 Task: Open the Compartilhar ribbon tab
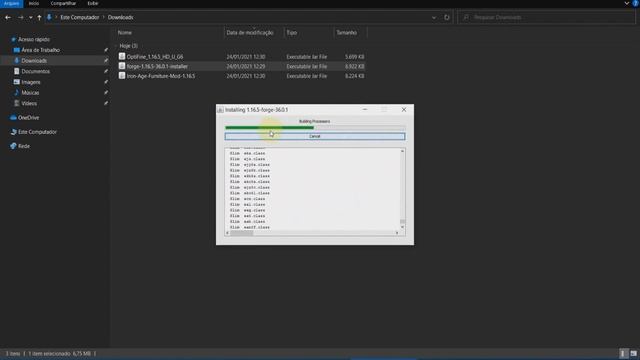coord(63,3)
